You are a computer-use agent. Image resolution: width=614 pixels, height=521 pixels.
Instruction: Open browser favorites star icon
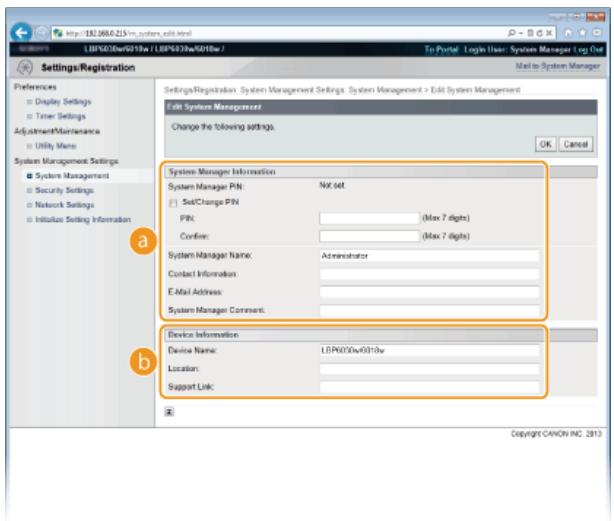pyautogui.click(x=583, y=33)
